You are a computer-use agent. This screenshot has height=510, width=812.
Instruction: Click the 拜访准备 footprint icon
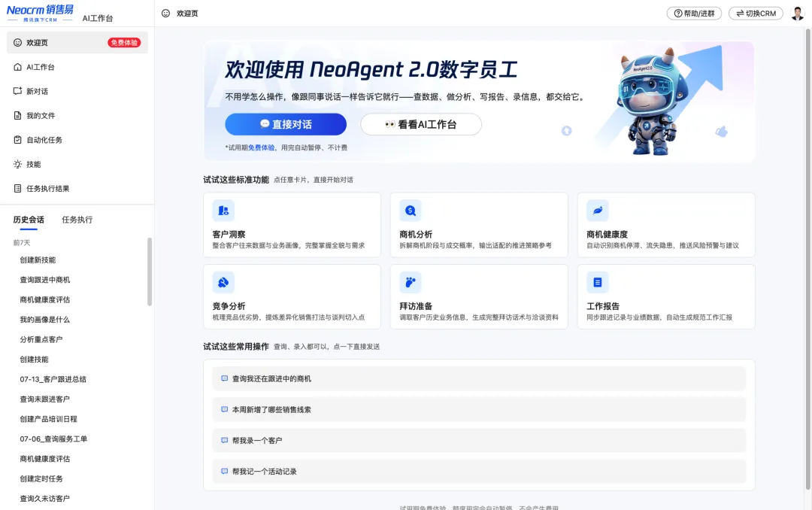(411, 283)
